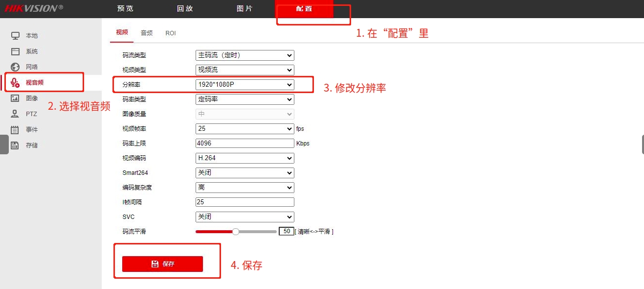644x289 pixels.
Task: Open the 码流类型 dropdown
Action: coord(244,55)
